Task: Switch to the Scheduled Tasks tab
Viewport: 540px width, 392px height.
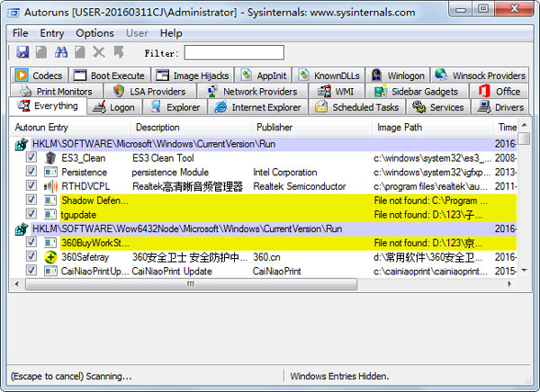Action: [x=357, y=107]
